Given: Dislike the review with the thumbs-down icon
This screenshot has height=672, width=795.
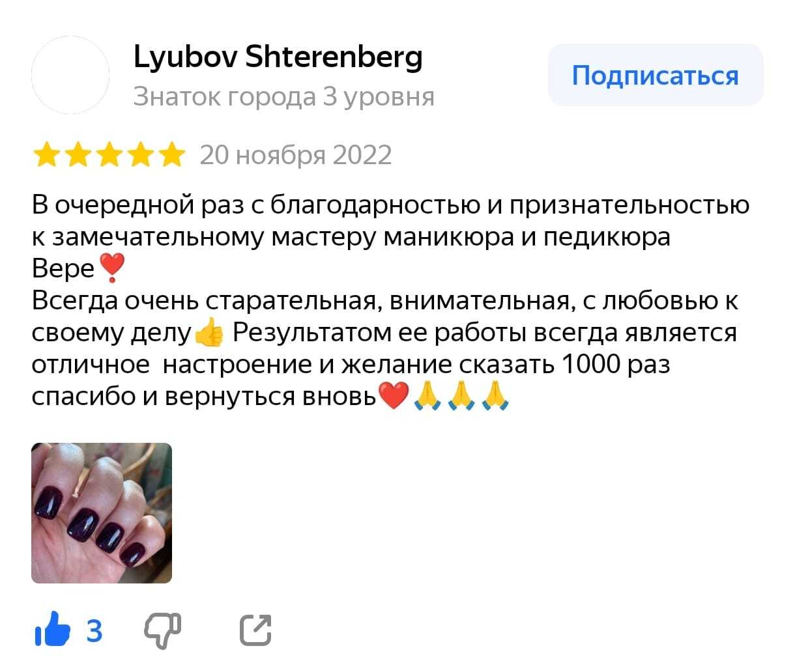Looking at the screenshot, I should click(x=162, y=630).
